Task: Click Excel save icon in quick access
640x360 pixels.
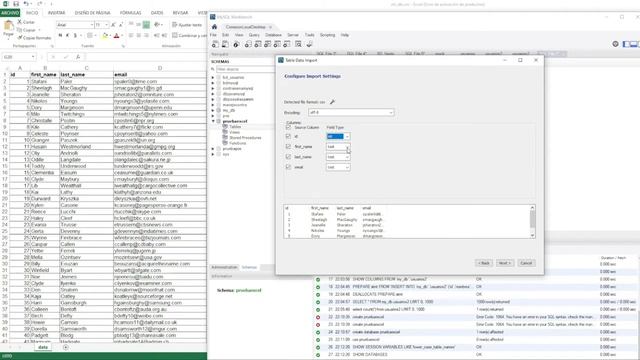Action: click(x=16, y=4)
